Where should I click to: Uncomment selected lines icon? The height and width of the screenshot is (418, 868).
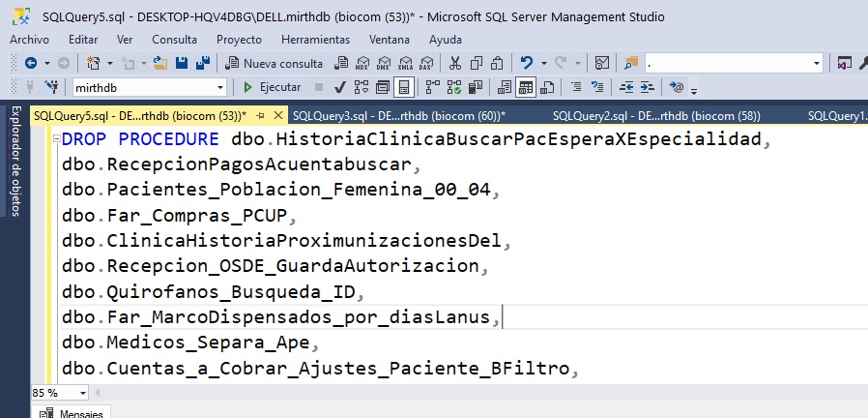597,87
